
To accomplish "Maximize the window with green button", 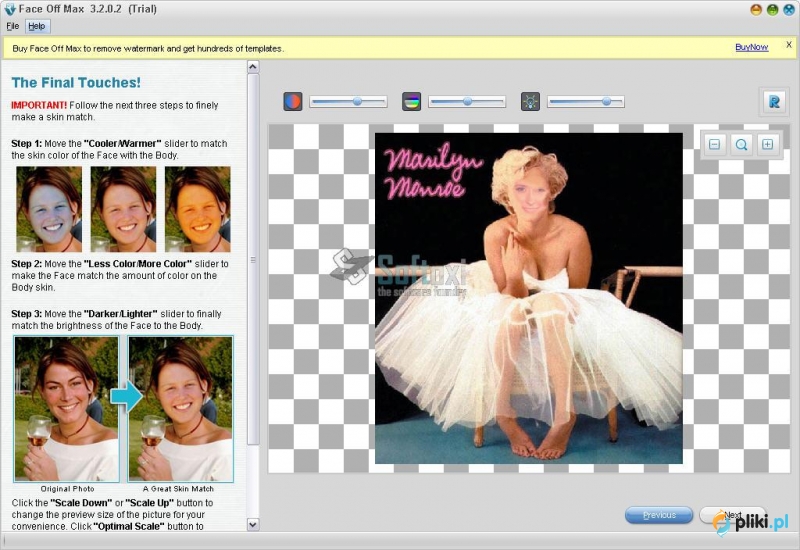I will click(772, 9).
